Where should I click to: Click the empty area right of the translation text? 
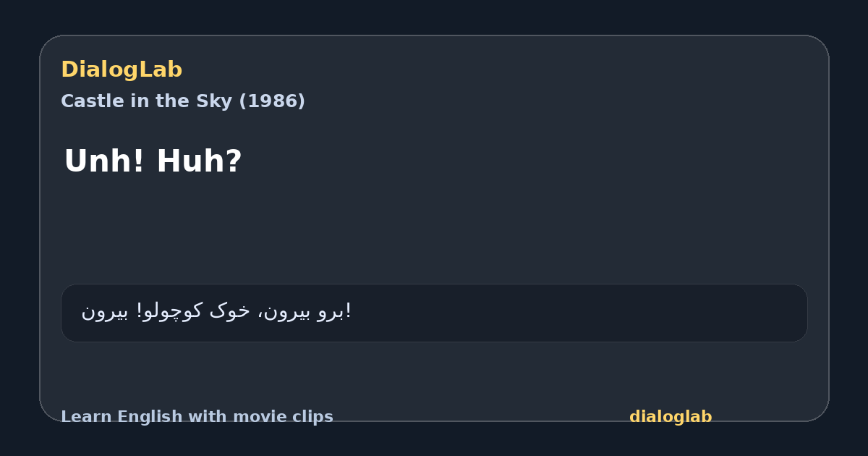tap(579, 313)
